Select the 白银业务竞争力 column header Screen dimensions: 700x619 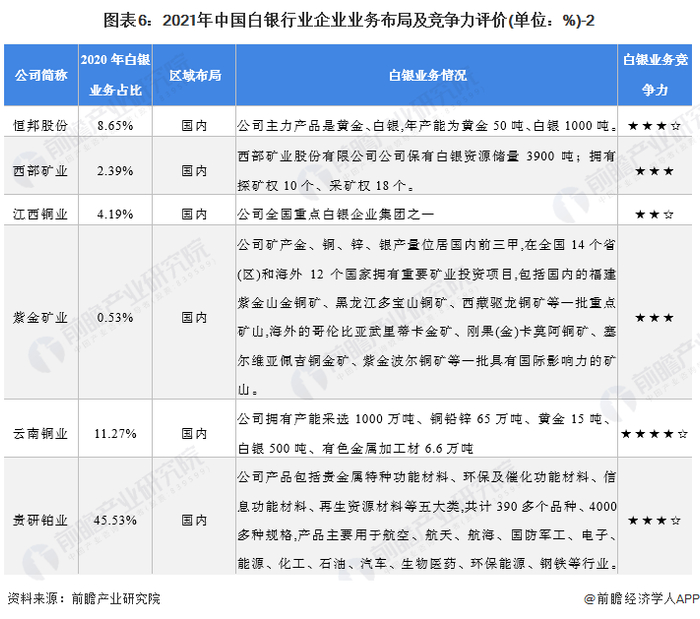tap(655, 75)
